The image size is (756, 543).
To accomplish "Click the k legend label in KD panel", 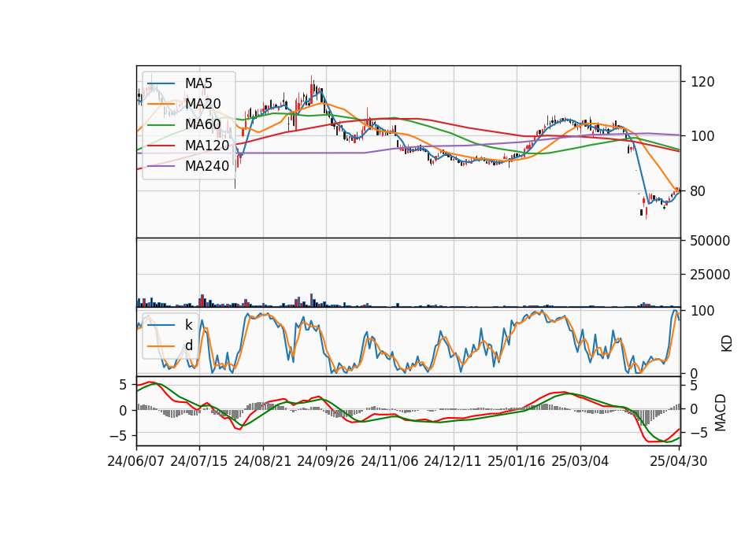I will (x=188, y=325).
